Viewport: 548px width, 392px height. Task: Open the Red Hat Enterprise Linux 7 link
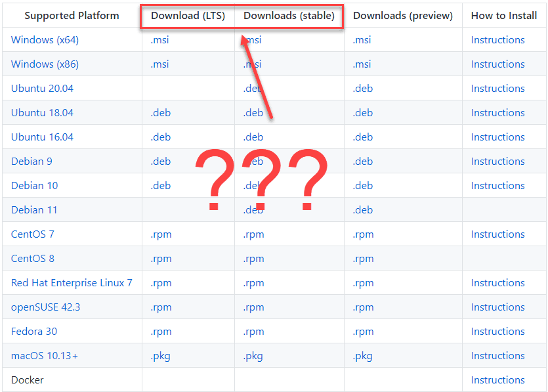click(x=72, y=283)
